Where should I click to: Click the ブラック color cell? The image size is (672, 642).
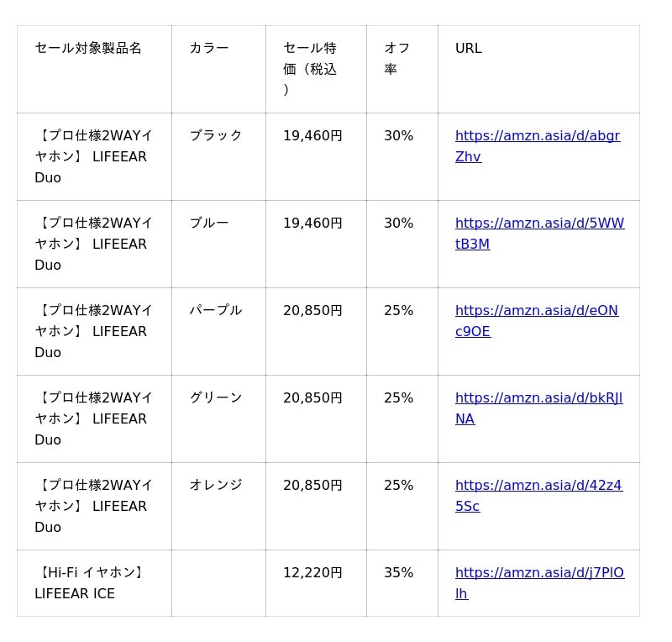(216, 135)
